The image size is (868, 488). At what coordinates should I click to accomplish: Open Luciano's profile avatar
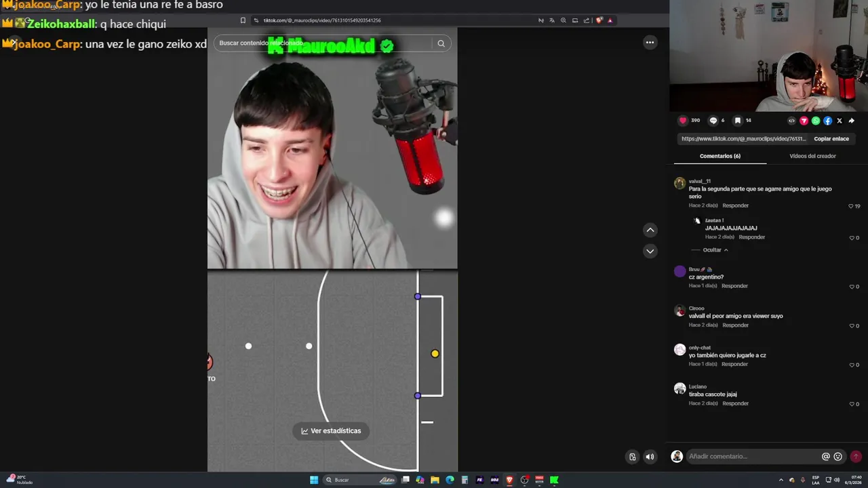679,388
